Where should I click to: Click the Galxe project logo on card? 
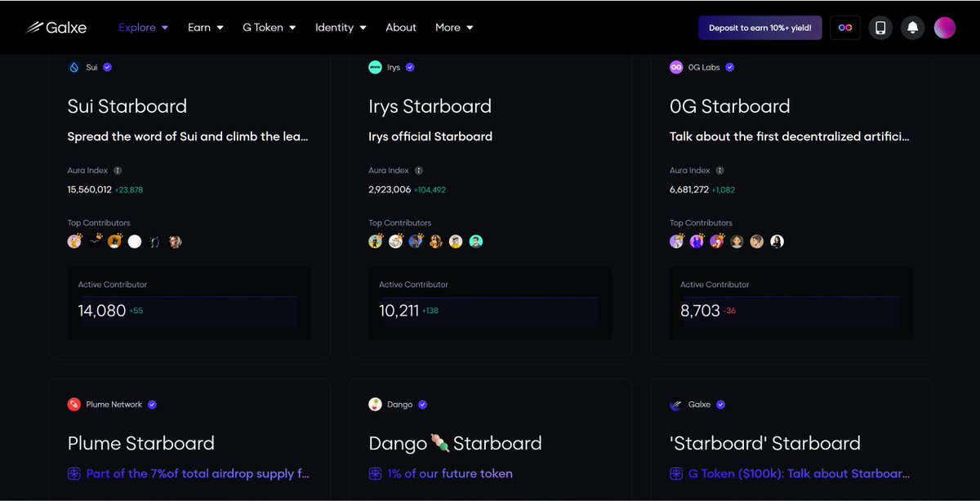[x=676, y=405]
